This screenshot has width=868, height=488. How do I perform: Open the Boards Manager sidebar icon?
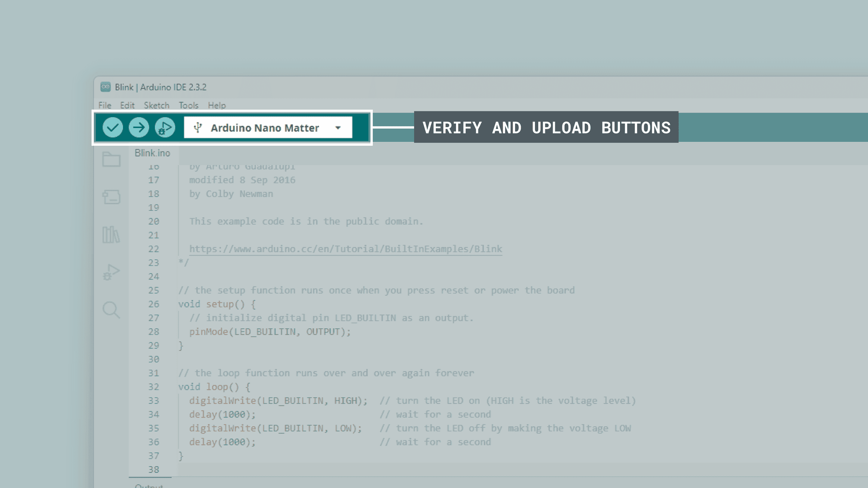(111, 197)
